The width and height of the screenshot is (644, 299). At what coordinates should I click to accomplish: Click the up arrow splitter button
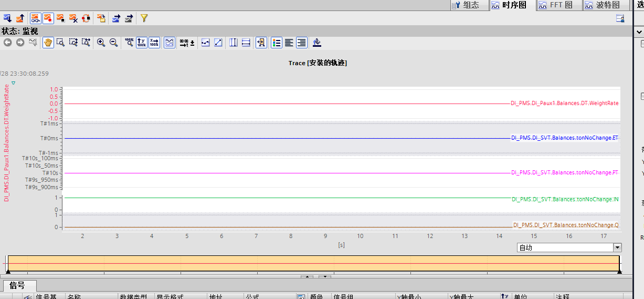[x=307, y=276]
